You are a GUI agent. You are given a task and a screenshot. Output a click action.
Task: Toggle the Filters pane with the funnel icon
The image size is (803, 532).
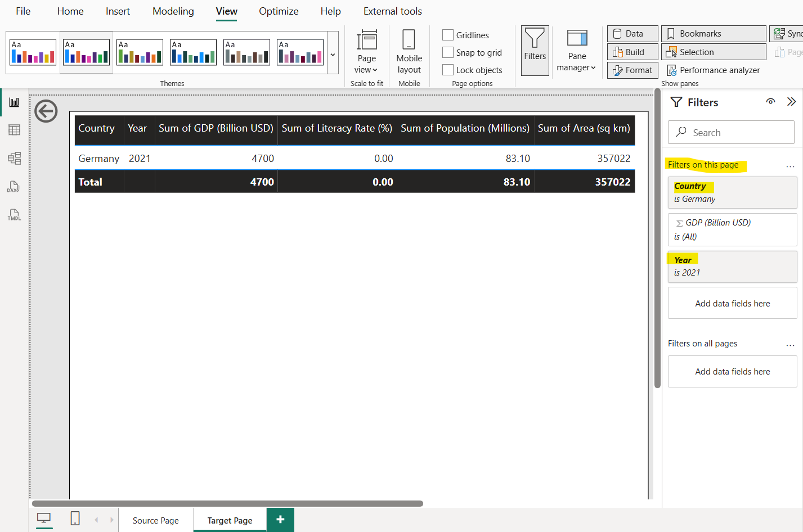pyautogui.click(x=534, y=50)
